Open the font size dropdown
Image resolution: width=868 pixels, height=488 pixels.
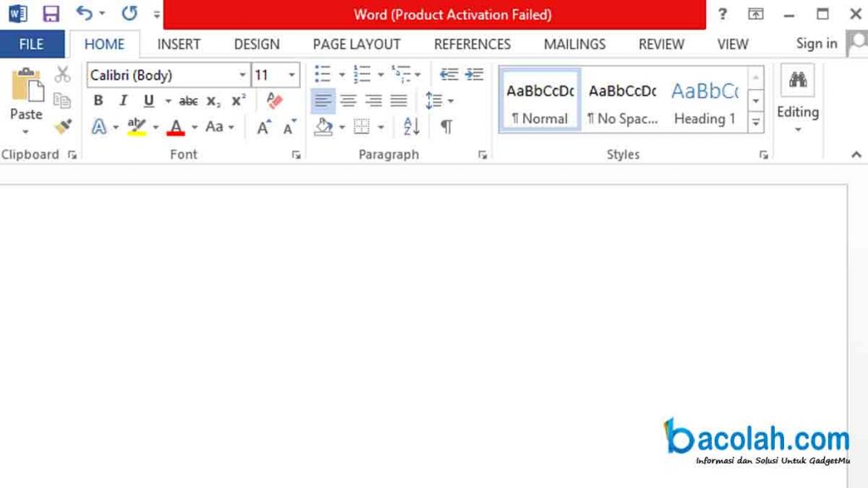point(292,75)
